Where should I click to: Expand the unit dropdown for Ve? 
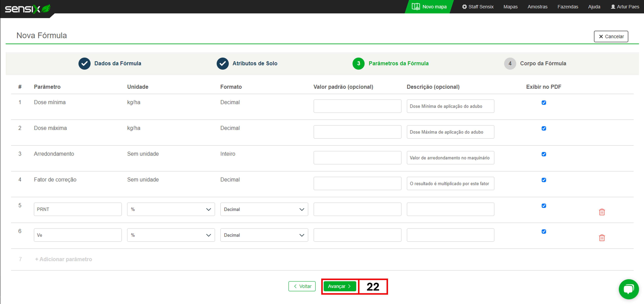click(x=171, y=235)
